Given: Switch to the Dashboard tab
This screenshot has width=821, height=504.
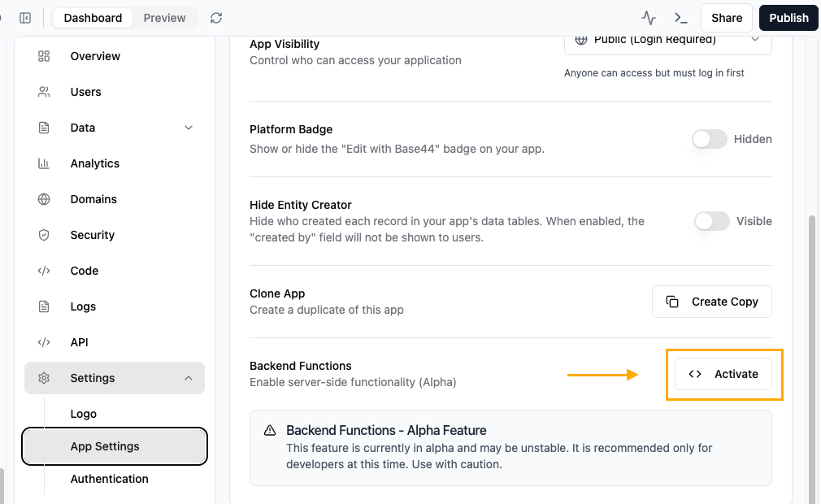Looking at the screenshot, I should click(93, 18).
